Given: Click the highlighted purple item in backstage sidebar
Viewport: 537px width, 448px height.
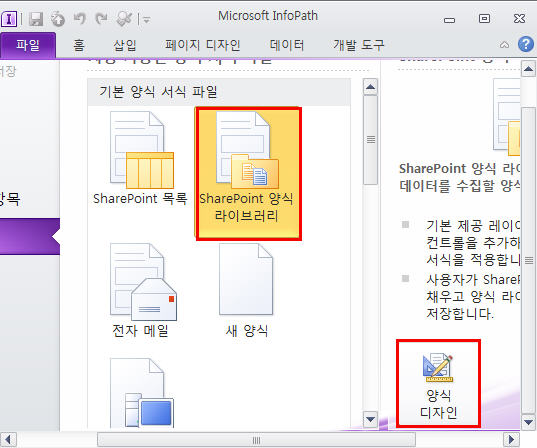Looking at the screenshot, I should [30, 236].
